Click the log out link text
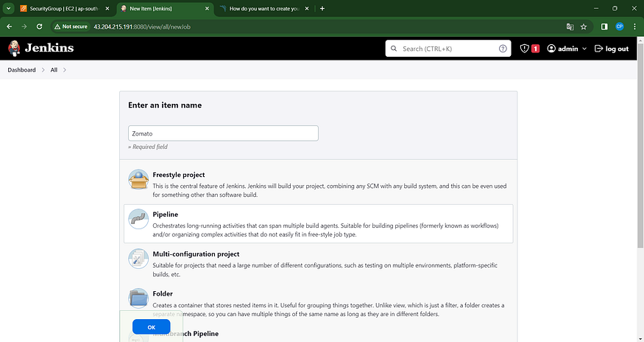 point(617,49)
